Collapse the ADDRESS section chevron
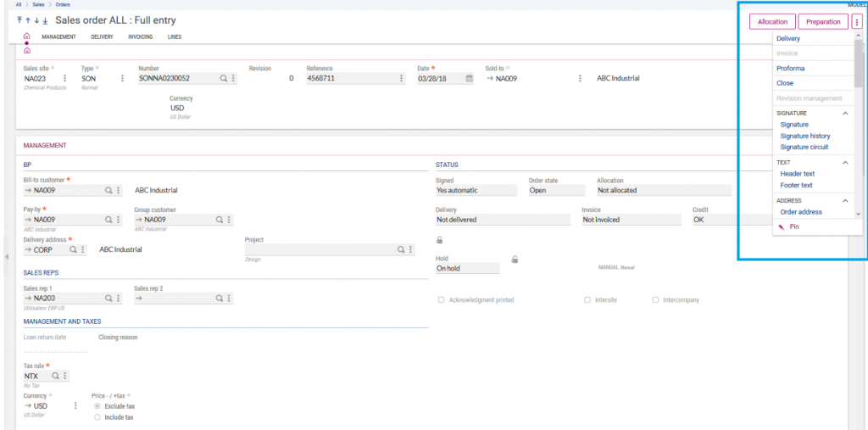Screen dimensions: 868x430 [x=845, y=201]
